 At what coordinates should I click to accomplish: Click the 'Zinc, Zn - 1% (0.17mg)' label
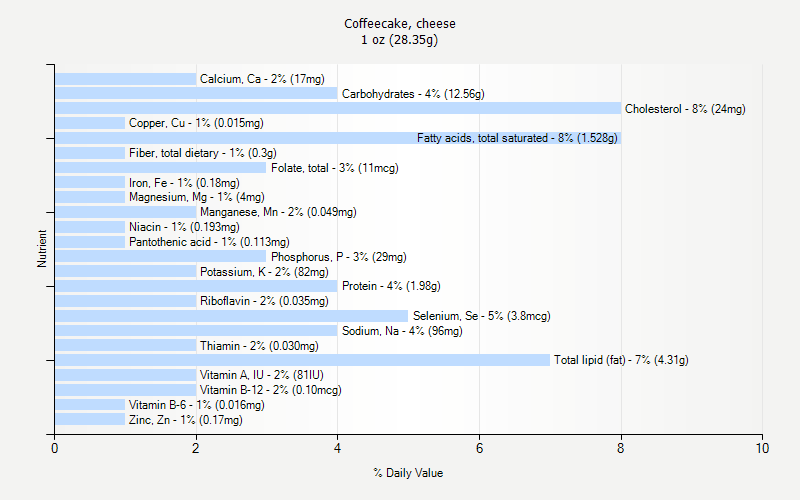tap(186, 420)
